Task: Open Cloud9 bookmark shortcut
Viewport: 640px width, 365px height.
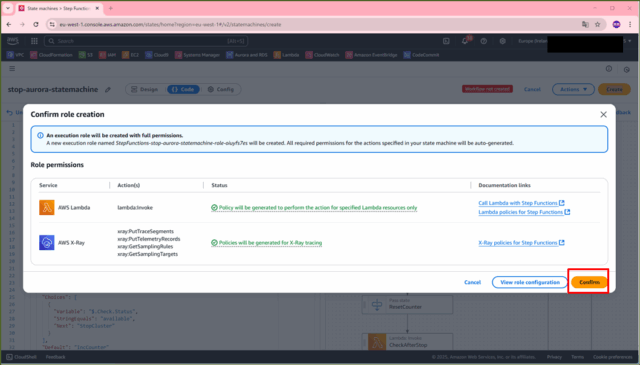Action: coord(157,55)
